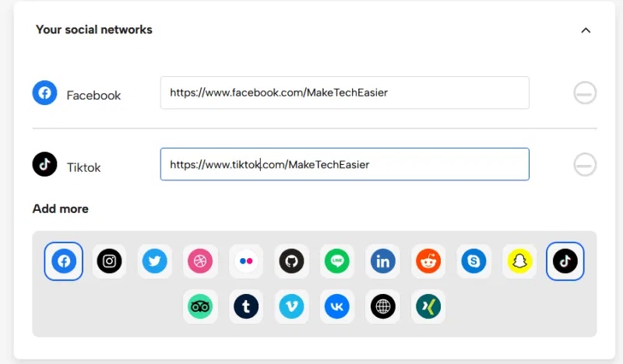Add LinkedIn from the icon grid
The width and height of the screenshot is (623, 364).
382,261
